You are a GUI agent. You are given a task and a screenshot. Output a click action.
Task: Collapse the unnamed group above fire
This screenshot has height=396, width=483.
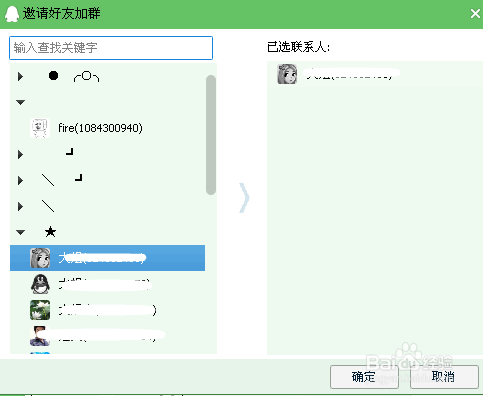point(20,102)
